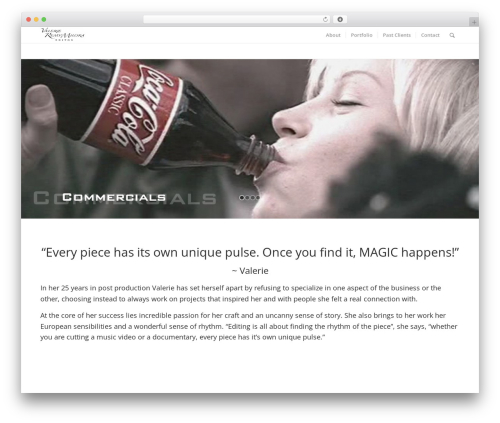This screenshot has width=500, height=423.
Task: Click the Commercials slide caption
Action: point(114,197)
